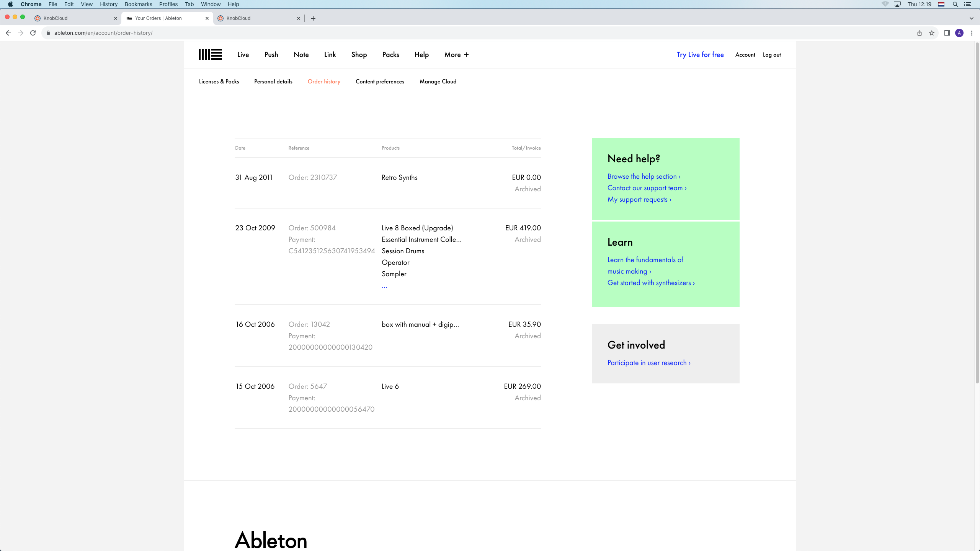
Task: Reload the page with refresh icon
Action: pos(33,33)
